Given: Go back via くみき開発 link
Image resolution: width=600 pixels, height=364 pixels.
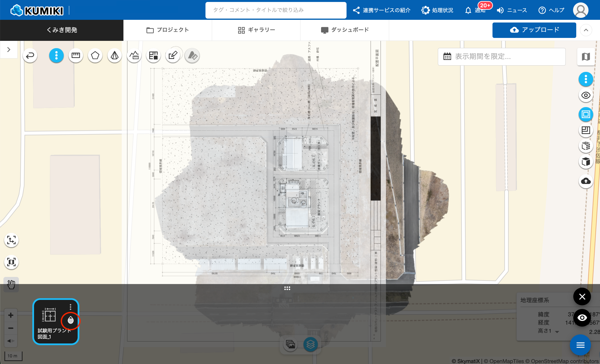Looking at the screenshot, I should point(62,30).
